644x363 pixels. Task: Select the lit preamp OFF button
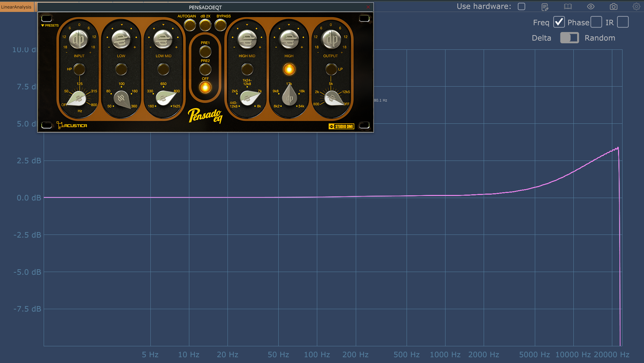205,88
